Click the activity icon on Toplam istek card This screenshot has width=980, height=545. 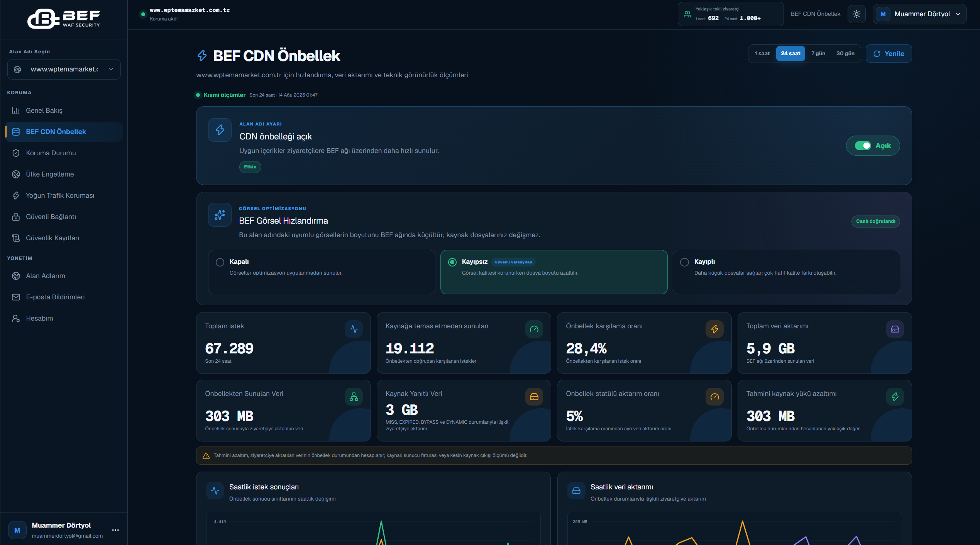354,329
